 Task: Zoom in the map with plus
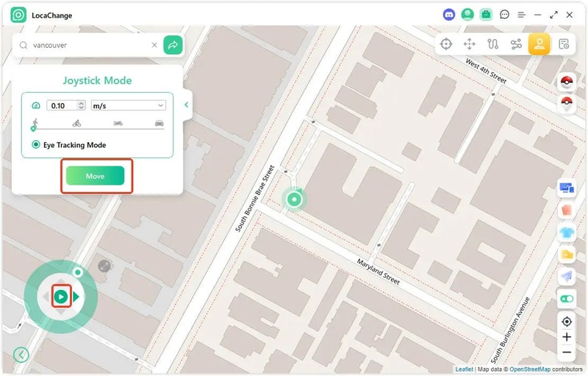pos(567,337)
